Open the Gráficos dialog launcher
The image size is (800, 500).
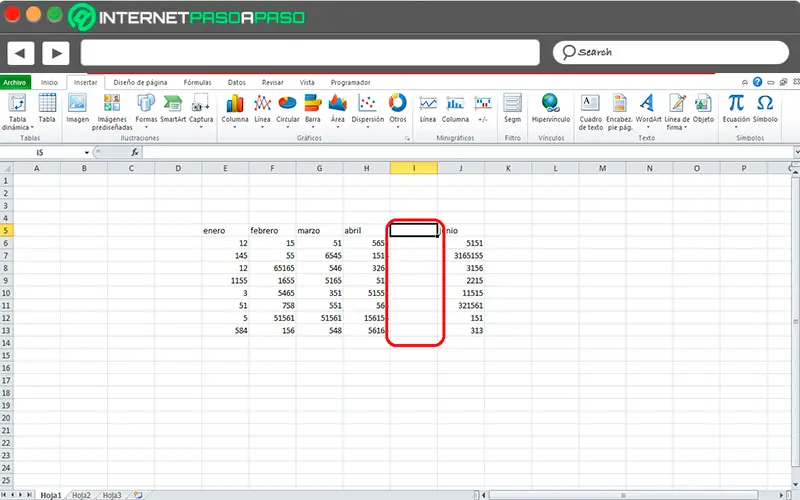coord(407,138)
